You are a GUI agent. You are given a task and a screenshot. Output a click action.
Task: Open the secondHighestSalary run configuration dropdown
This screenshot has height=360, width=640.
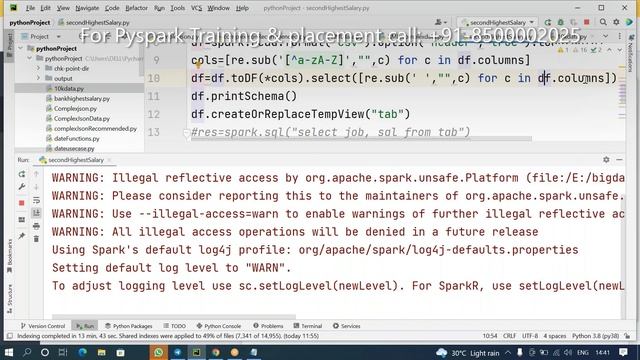pyautogui.click(x=498, y=22)
